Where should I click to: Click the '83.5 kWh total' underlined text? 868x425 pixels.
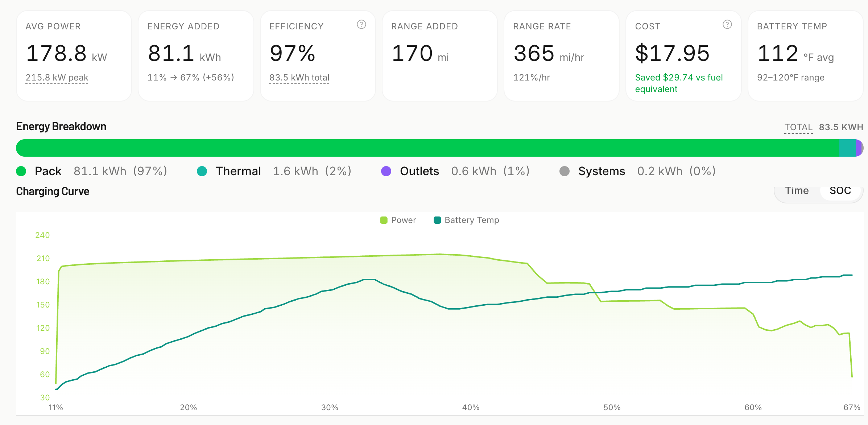pyautogui.click(x=299, y=78)
